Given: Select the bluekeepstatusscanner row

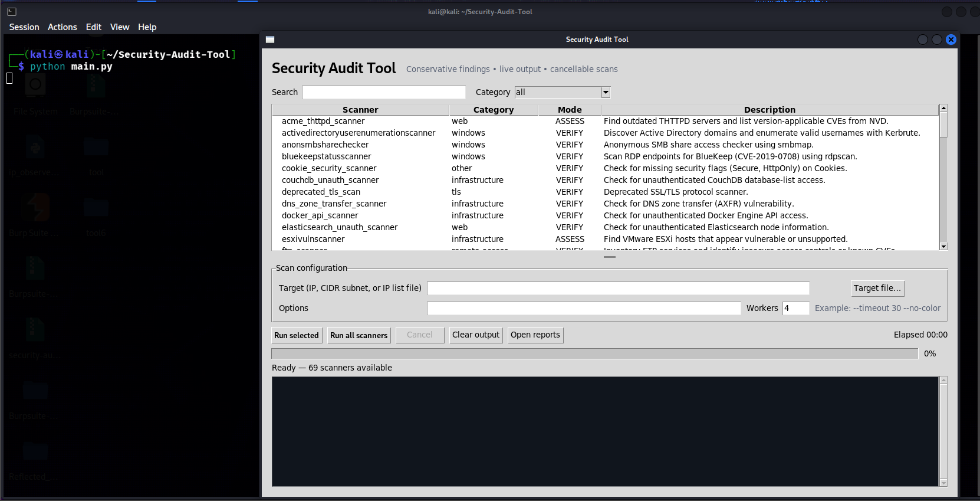Looking at the screenshot, I should click(x=605, y=156).
